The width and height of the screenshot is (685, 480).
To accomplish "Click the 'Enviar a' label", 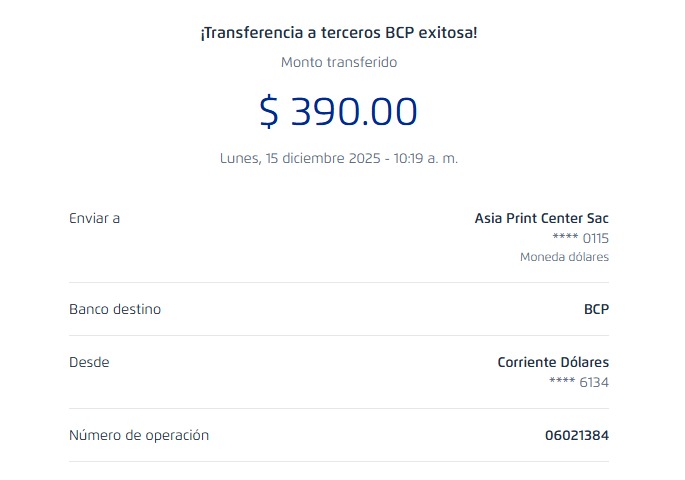I will coord(94,218).
